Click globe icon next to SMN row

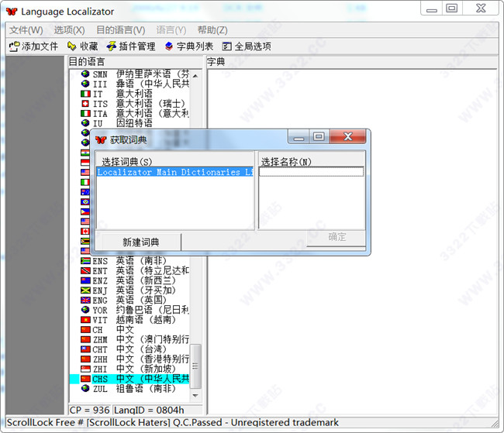[x=85, y=74]
